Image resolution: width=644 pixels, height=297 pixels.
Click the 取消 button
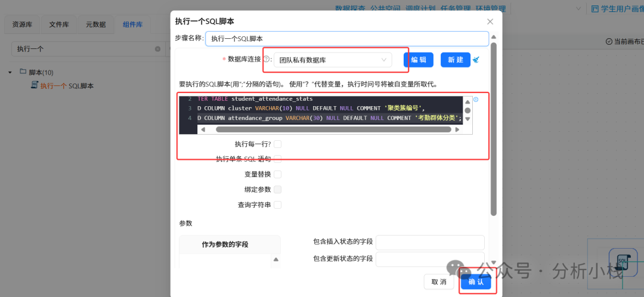[x=439, y=282]
